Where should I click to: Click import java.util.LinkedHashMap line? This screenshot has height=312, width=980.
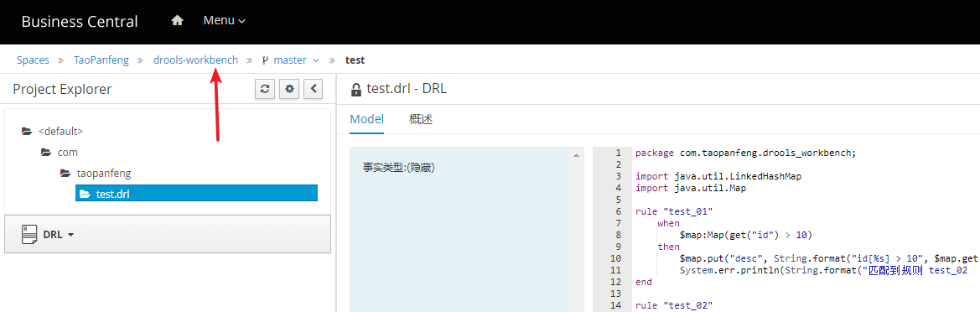point(718,176)
